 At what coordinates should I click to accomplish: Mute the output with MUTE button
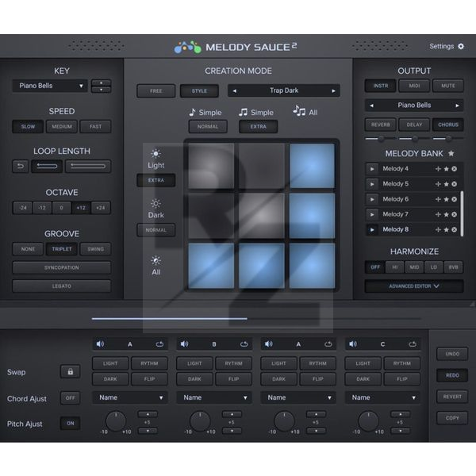448,86
